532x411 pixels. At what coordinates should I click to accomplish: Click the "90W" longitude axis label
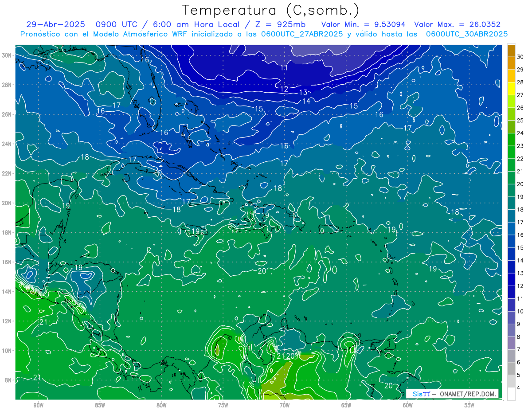click(38, 405)
